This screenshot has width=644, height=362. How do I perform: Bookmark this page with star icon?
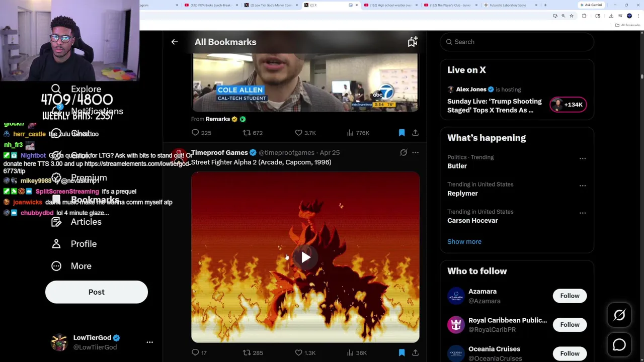click(x=572, y=16)
